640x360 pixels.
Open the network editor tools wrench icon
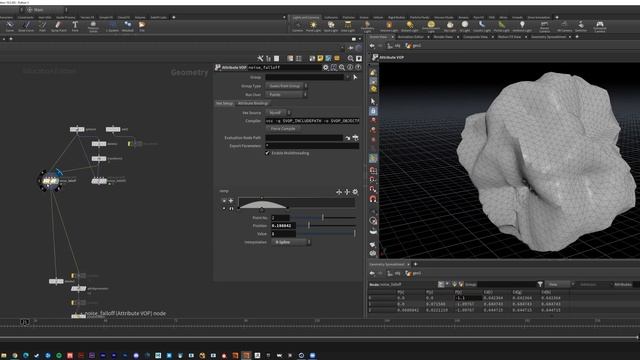(x=260, y=58)
